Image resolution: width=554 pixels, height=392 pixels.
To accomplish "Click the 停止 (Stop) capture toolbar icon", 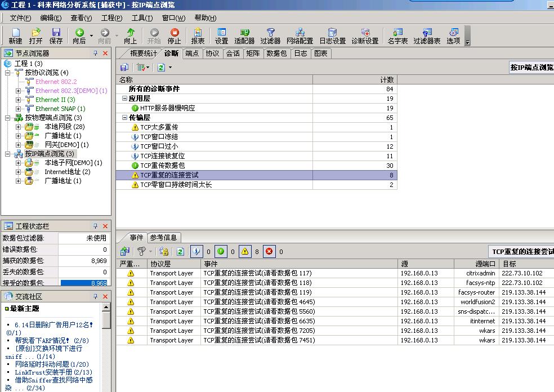I will (175, 36).
